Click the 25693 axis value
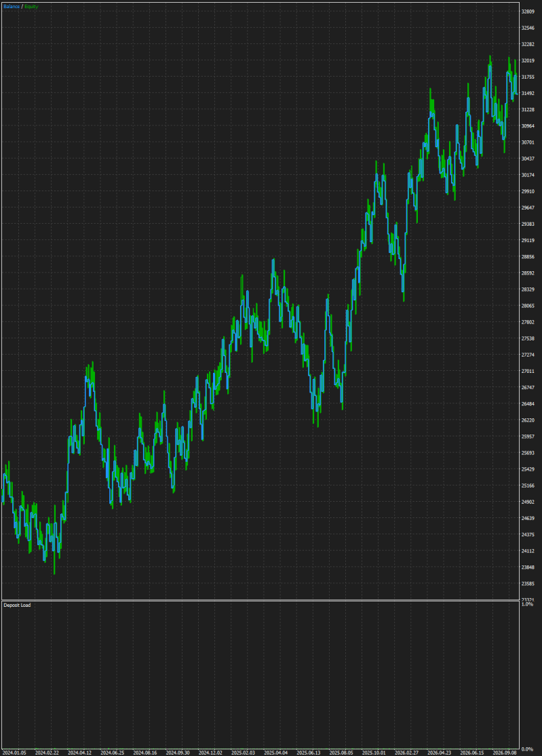 tap(528, 454)
